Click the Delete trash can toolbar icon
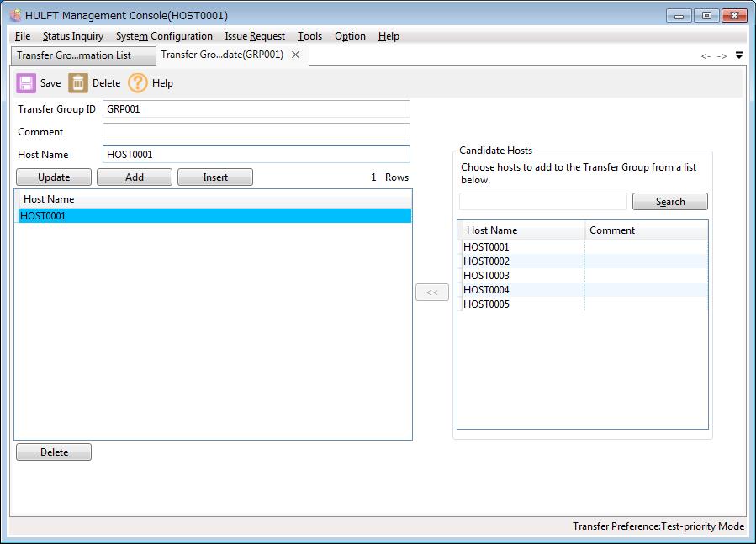The height and width of the screenshot is (544, 756). coord(77,83)
